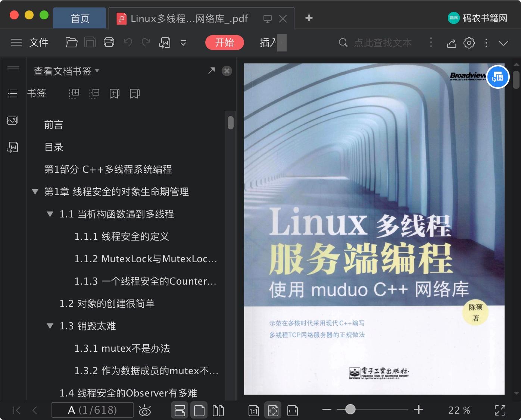Select single page view mode

[199, 410]
